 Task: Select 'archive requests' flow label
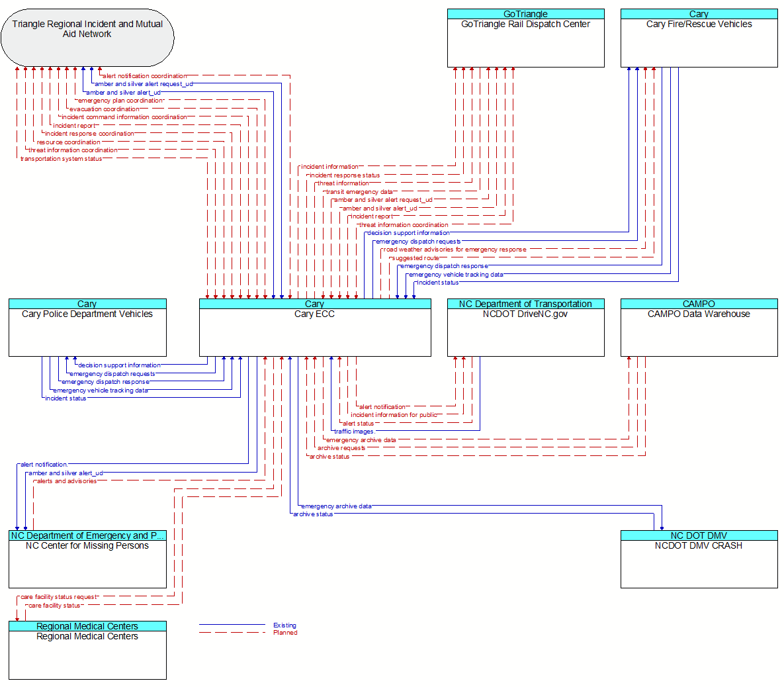pos(341,448)
